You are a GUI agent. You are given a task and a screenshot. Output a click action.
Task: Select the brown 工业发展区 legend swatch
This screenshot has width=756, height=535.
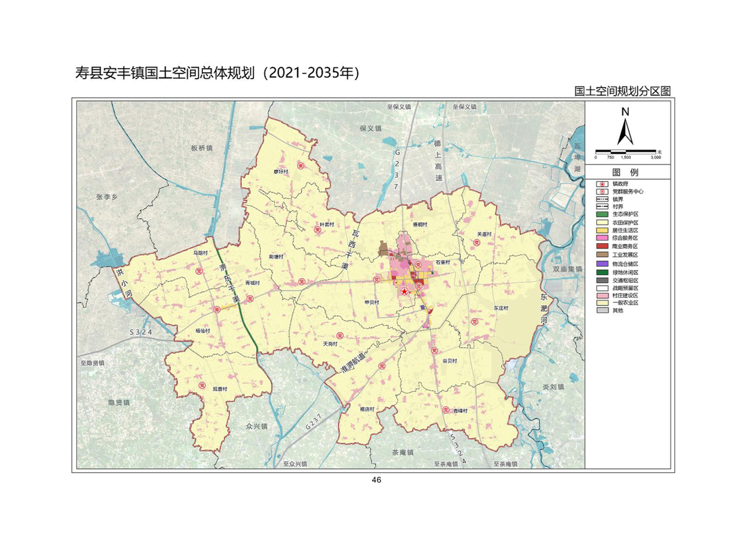click(x=602, y=255)
